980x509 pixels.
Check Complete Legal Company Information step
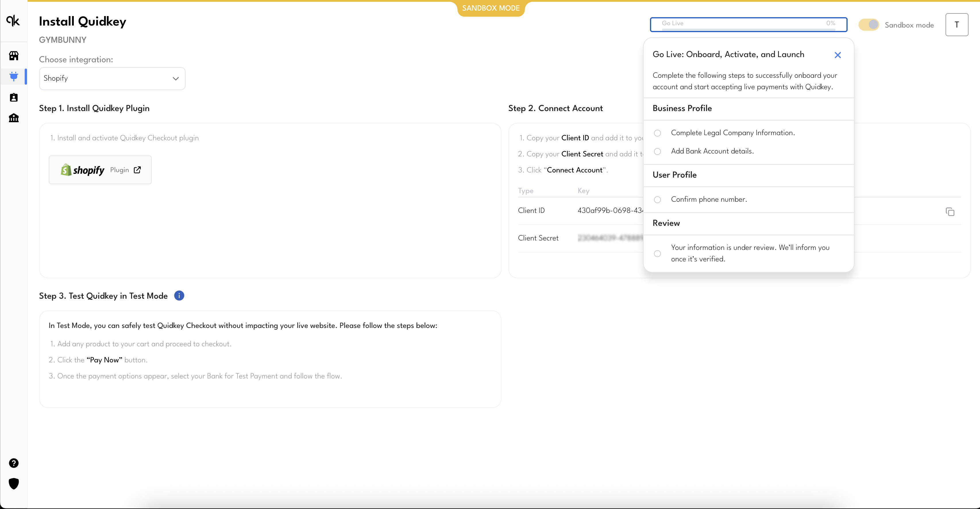pyautogui.click(x=658, y=133)
